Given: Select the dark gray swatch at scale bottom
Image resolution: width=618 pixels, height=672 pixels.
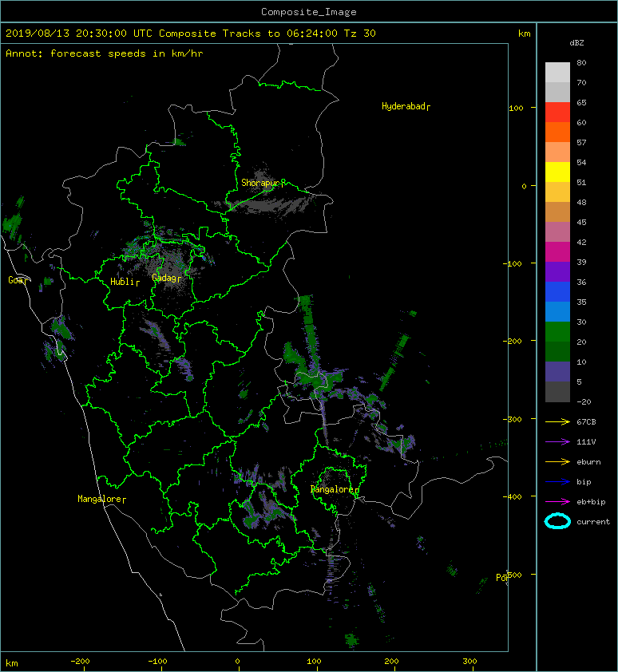Looking at the screenshot, I should pyautogui.click(x=557, y=391).
